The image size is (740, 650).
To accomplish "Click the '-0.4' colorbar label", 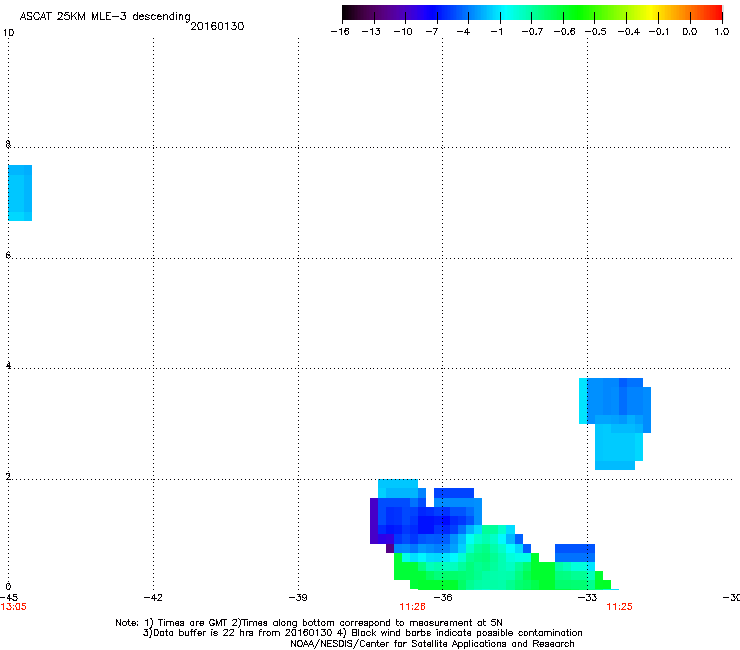I will 629,32.
